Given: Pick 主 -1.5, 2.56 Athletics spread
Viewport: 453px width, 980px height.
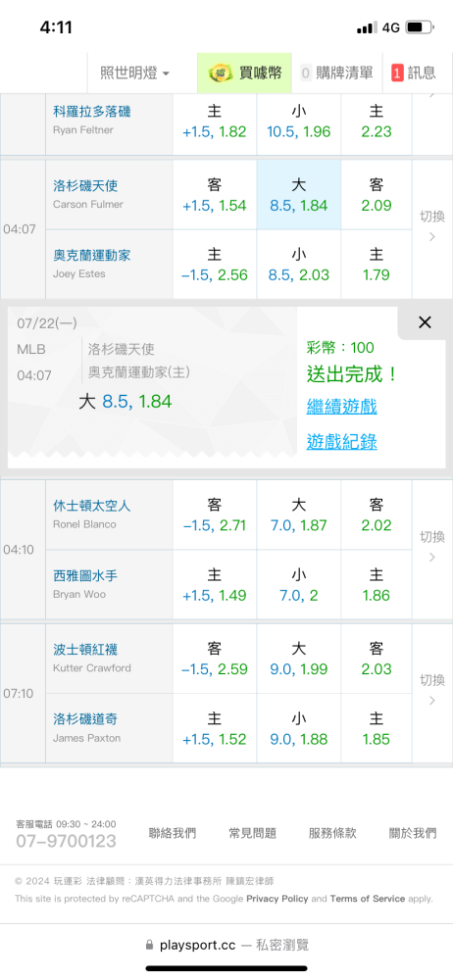Looking at the screenshot, I should click(x=215, y=265).
